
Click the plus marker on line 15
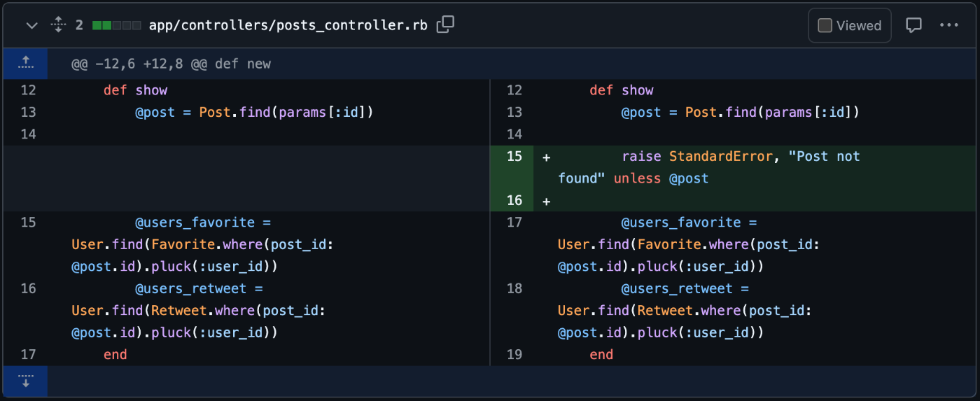point(546,157)
